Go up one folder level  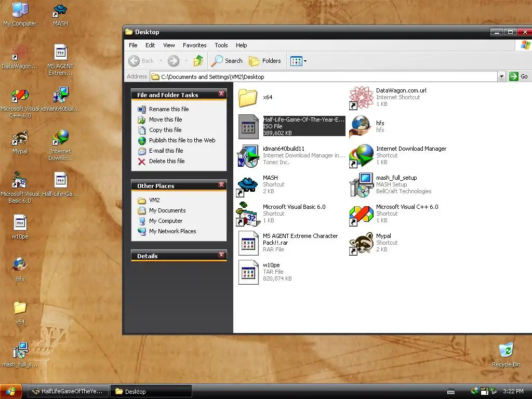point(198,61)
